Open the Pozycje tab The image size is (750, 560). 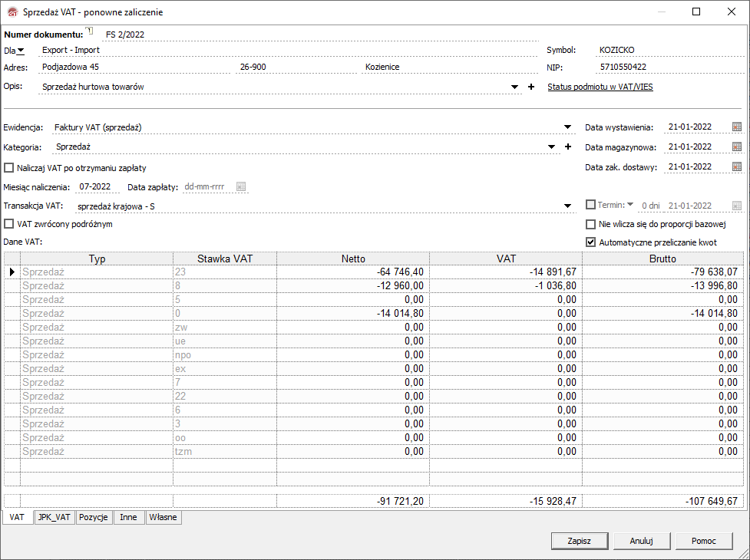[94, 517]
